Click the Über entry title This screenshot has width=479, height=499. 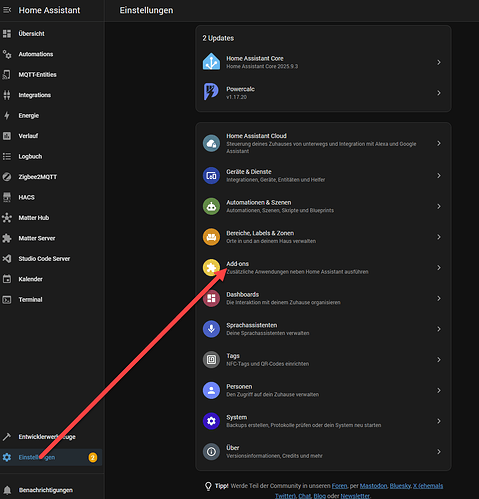point(233,448)
